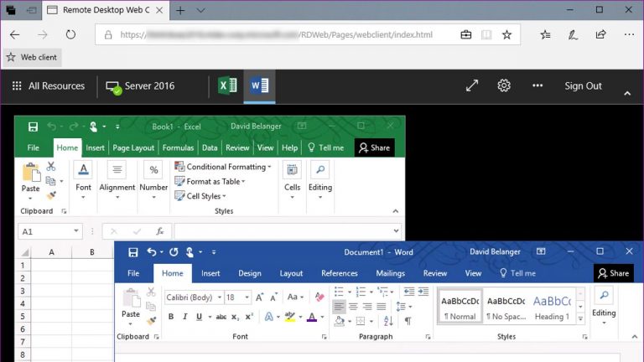This screenshot has height=362, width=644.
Task: Toggle Italic in Word
Action: tap(184, 317)
